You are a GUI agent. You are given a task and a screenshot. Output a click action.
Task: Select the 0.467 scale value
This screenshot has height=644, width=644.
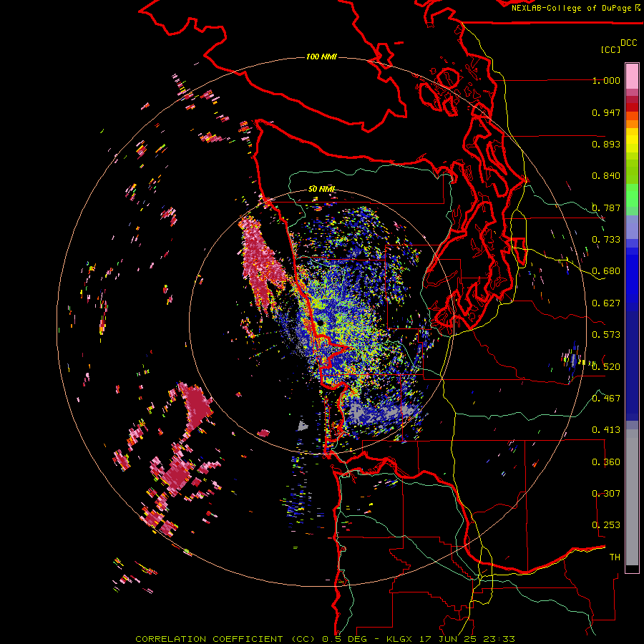point(606,399)
